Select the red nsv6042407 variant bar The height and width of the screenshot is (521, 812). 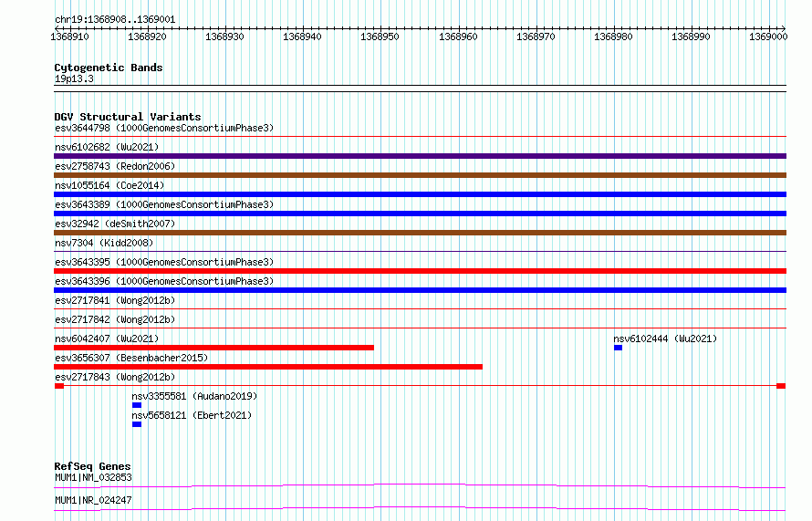coord(213,348)
